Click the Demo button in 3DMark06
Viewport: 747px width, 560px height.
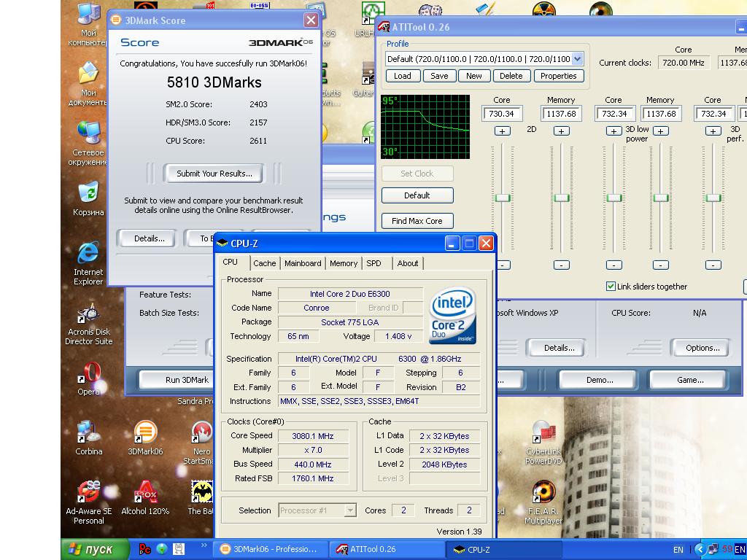pos(600,379)
